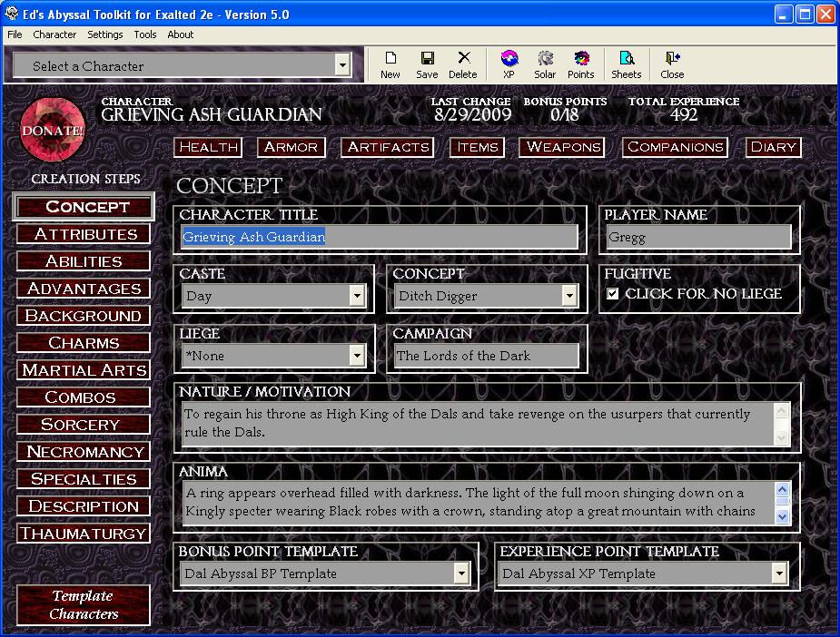The image size is (840, 637).
Task: Open the Points breakdown icon
Action: [x=581, y=64]
